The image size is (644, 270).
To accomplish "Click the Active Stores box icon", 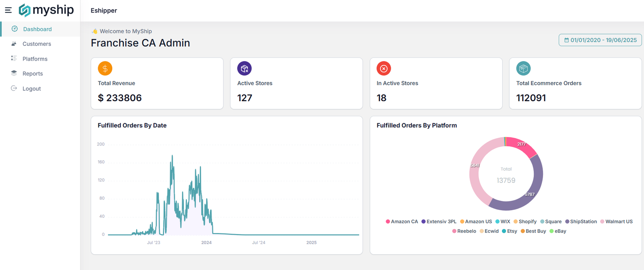I will coord(244,68).
